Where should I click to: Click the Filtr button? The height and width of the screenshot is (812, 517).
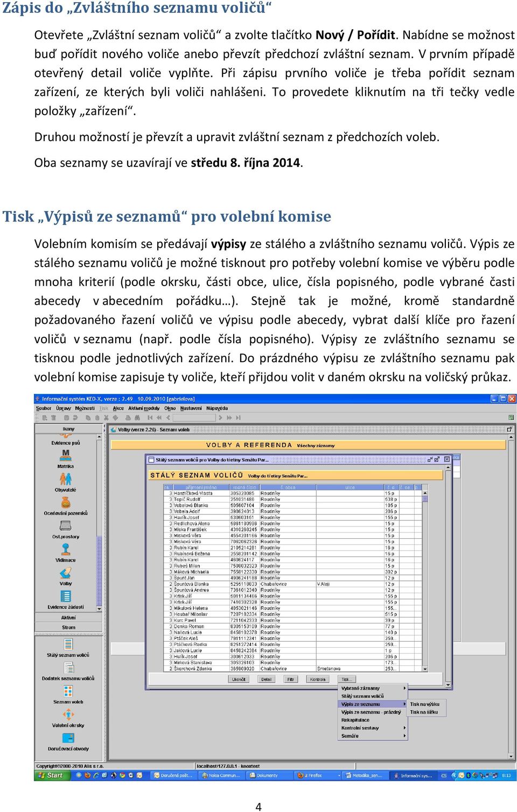(291, 679)
